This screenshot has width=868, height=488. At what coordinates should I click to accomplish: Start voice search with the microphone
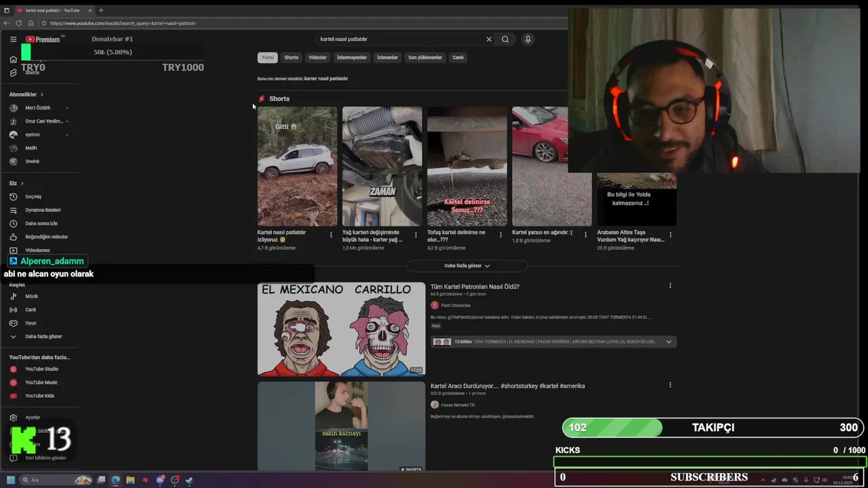tap(528, 39)
